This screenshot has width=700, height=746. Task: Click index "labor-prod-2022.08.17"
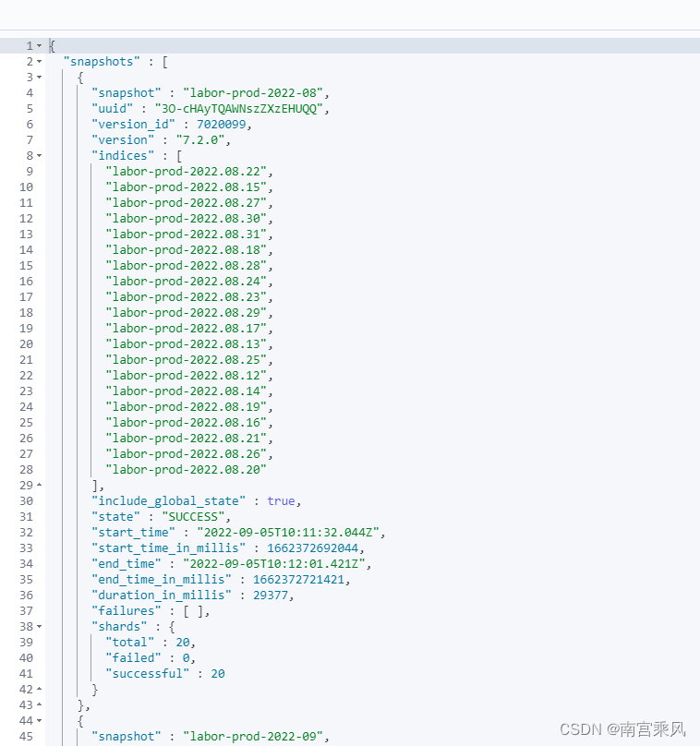(187, 329)
